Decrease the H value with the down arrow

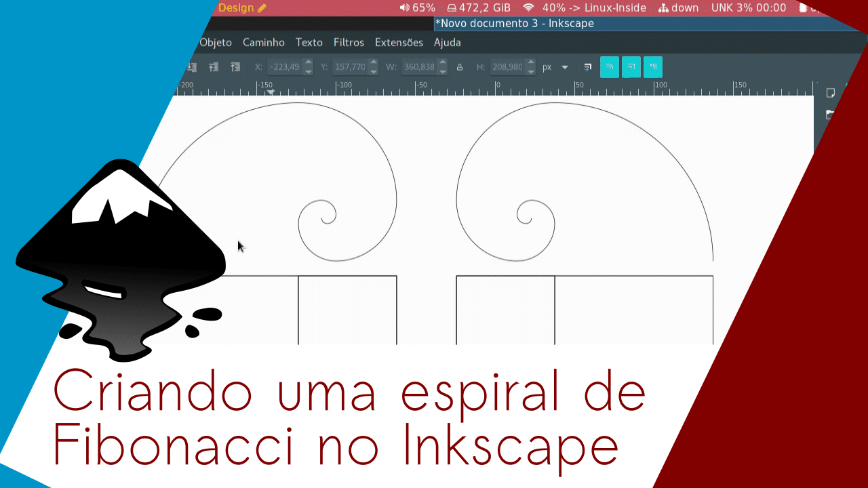tap(530, 71)
